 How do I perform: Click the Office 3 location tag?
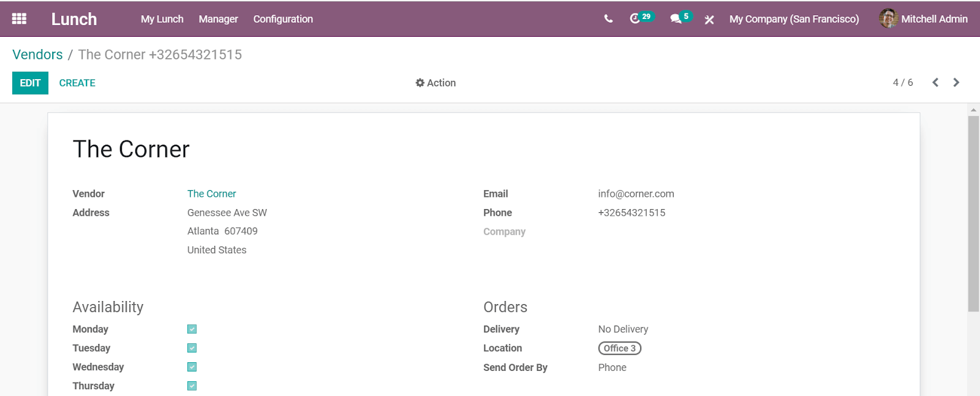click(620, 348)
